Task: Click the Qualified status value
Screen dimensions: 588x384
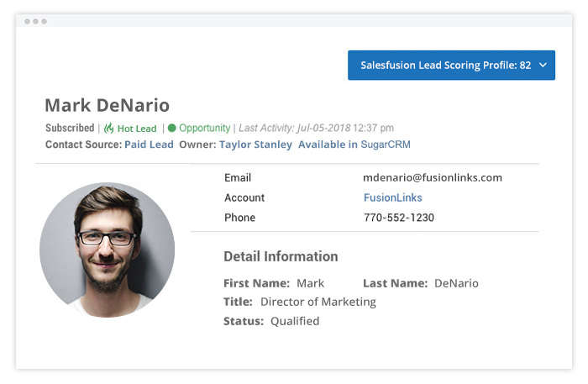Action: click(x=295, y=321)
